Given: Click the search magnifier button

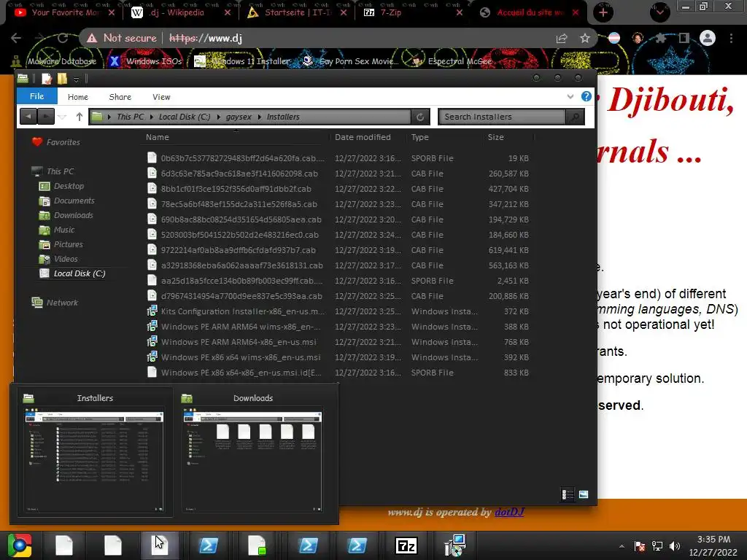Looking at the screenshot, I should click(575, 117).
